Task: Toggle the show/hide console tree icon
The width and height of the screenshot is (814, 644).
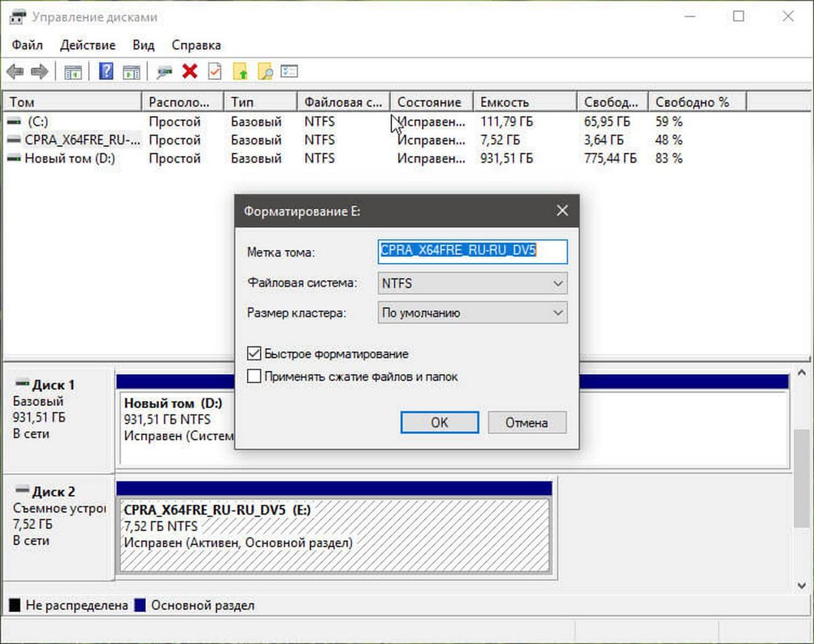Action: click(73, 71)
